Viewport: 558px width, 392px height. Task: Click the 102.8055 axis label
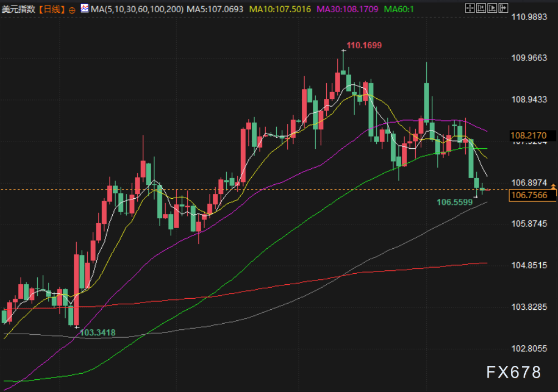[529, 349]
